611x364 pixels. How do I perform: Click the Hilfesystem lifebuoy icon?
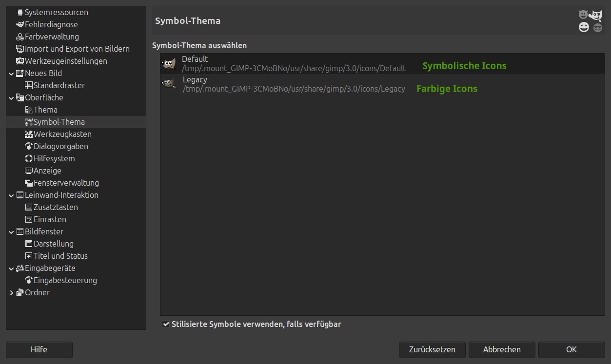29,158
